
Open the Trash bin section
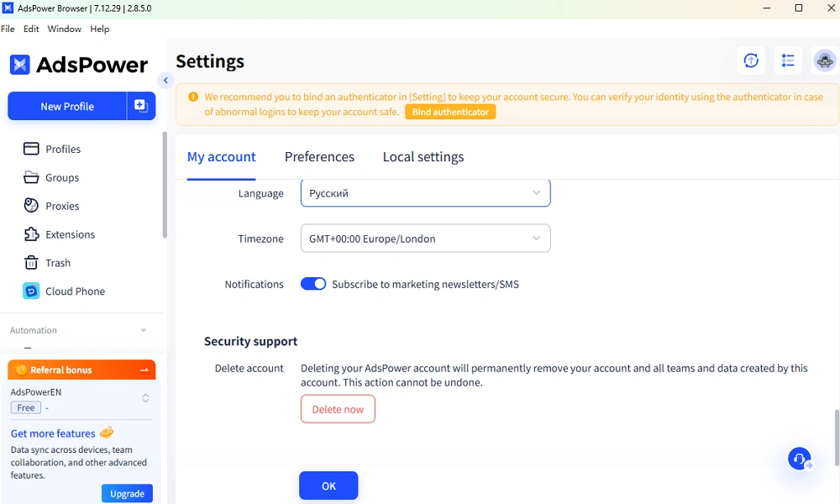pyautogui.click(x=47, y=262)
